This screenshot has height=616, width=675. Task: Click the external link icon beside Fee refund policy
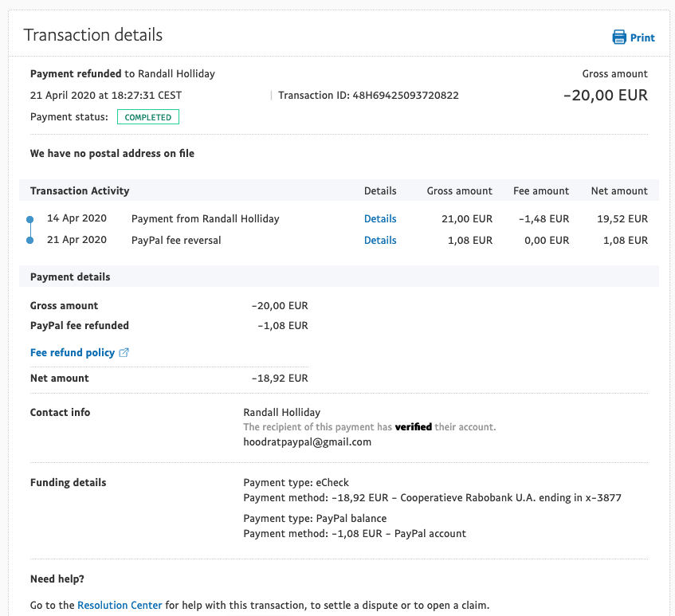pyautogui.click(x=124, y=352)
